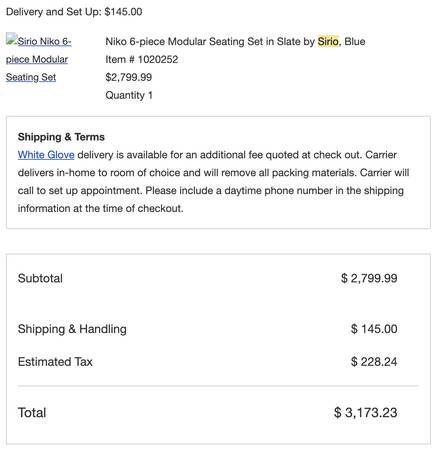
Task: Click the item number 1020252
Action: click(x=142, y=60)
